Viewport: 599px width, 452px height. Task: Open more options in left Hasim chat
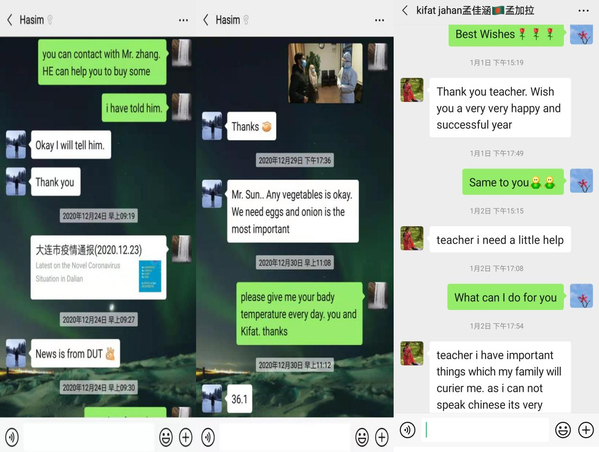point(183,20)
